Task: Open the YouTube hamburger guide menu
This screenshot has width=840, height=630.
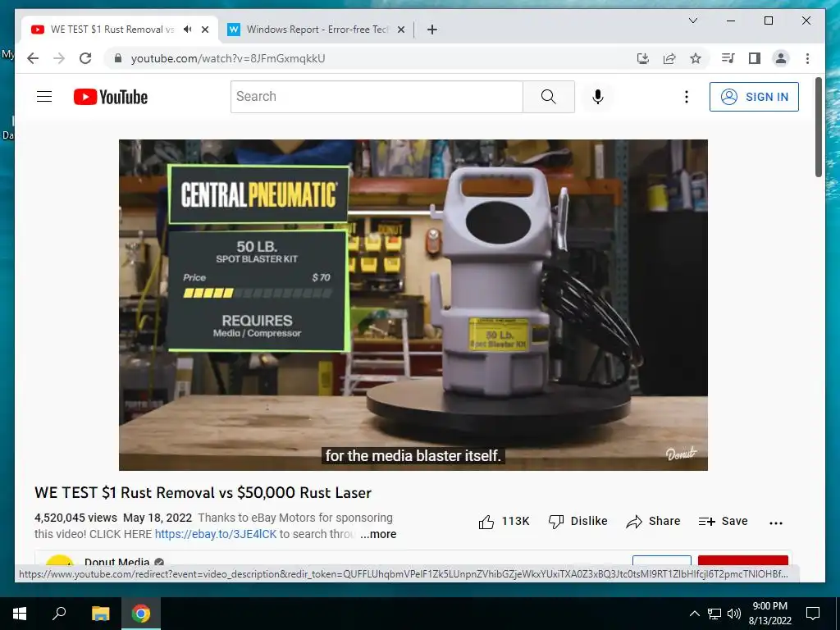Action: [44, 97]
